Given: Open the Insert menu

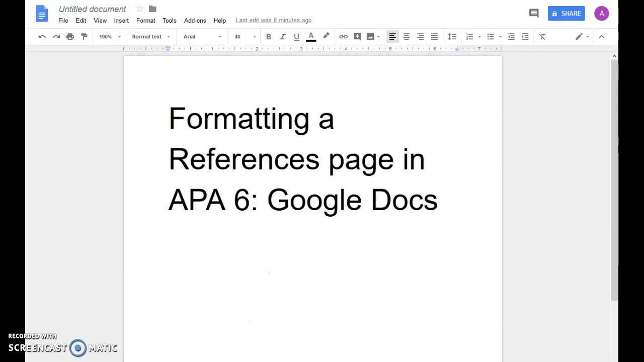Looking at the screenshot, I should 121,21.
